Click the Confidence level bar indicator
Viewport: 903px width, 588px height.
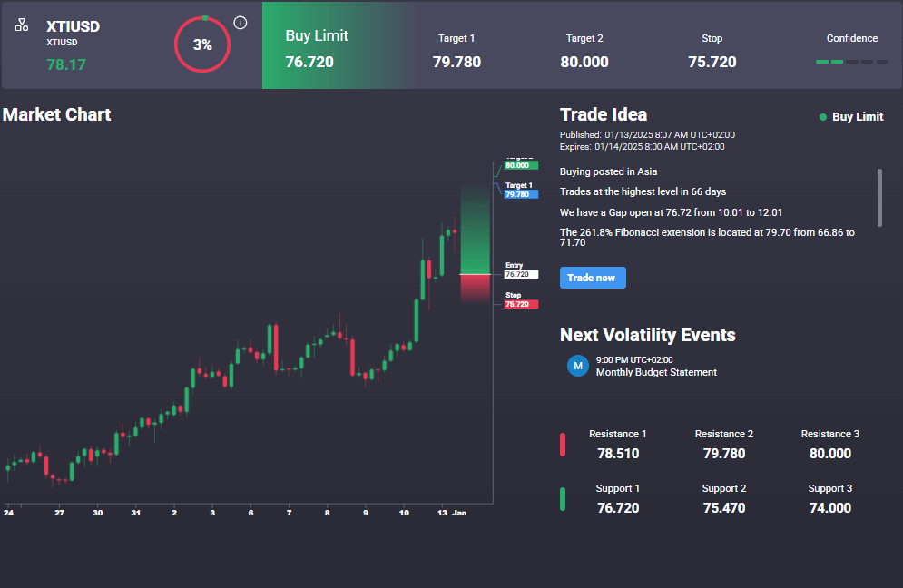point(852,62)
